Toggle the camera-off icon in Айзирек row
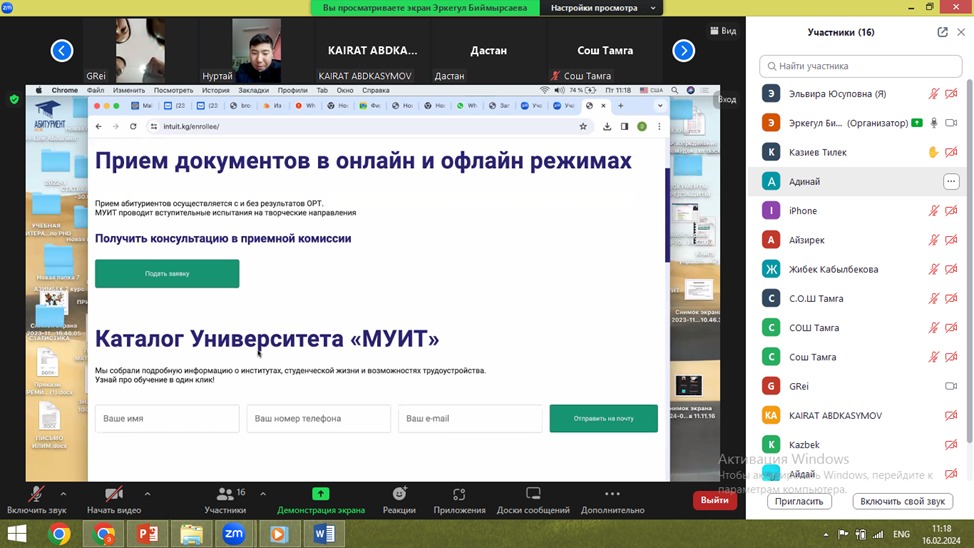The height and width of the screenshot is (548, 974). (951, 240)
